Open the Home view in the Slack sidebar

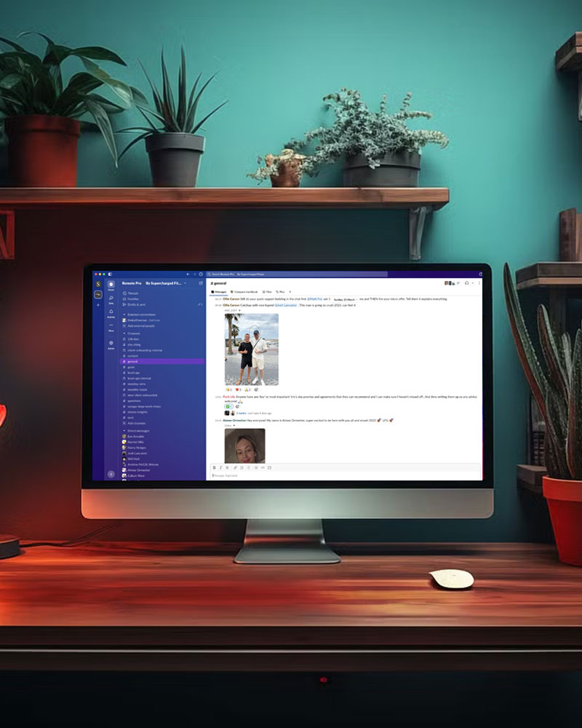pos(111,285)
